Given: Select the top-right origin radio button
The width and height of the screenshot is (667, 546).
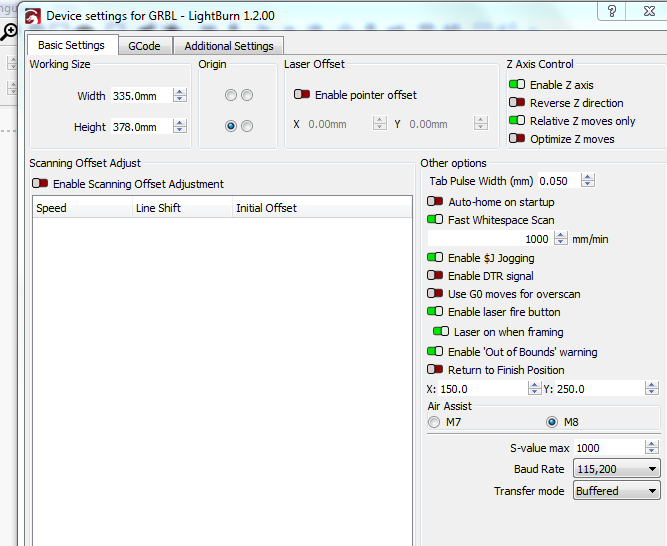Looking at the screenshot, I should click(247, 95).
